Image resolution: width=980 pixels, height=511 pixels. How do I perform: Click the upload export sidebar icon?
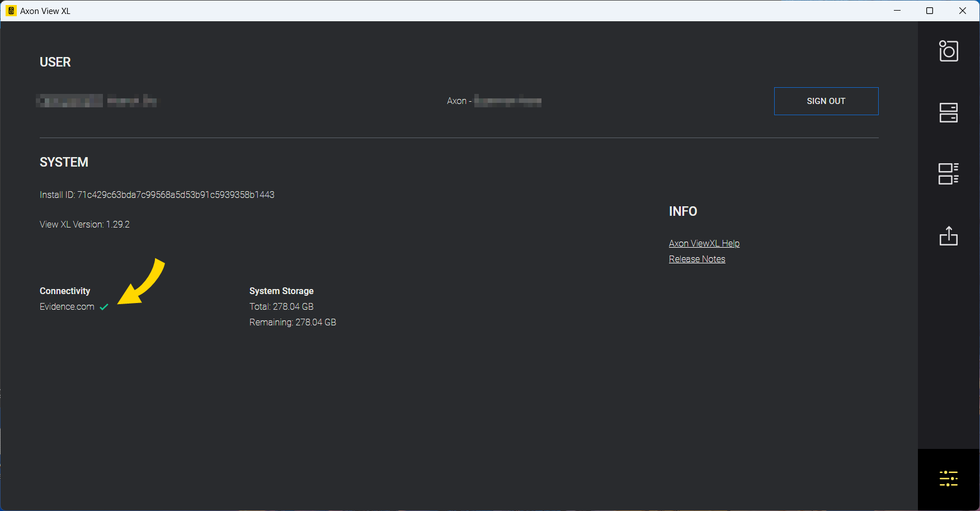click(x=948, y=236)
